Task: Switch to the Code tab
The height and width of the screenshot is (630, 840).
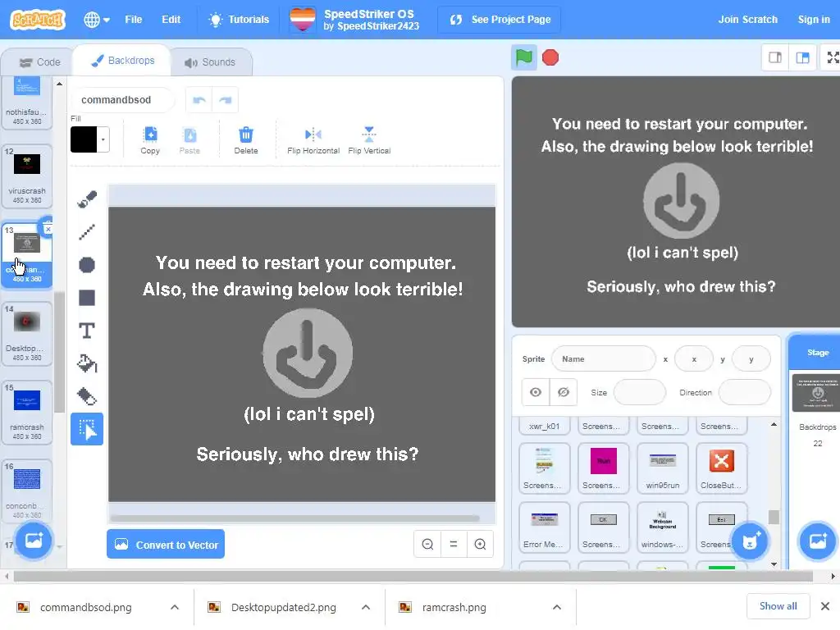Action: coord(40,62)
